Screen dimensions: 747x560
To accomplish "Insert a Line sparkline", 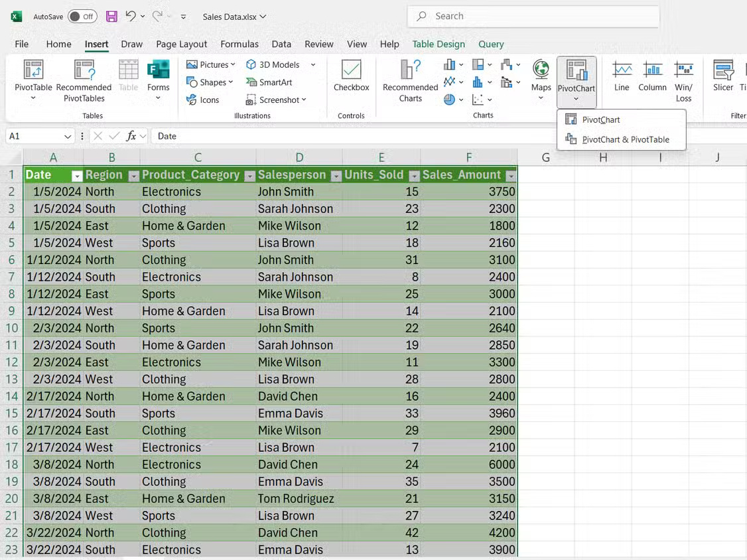I will point(621,76).
